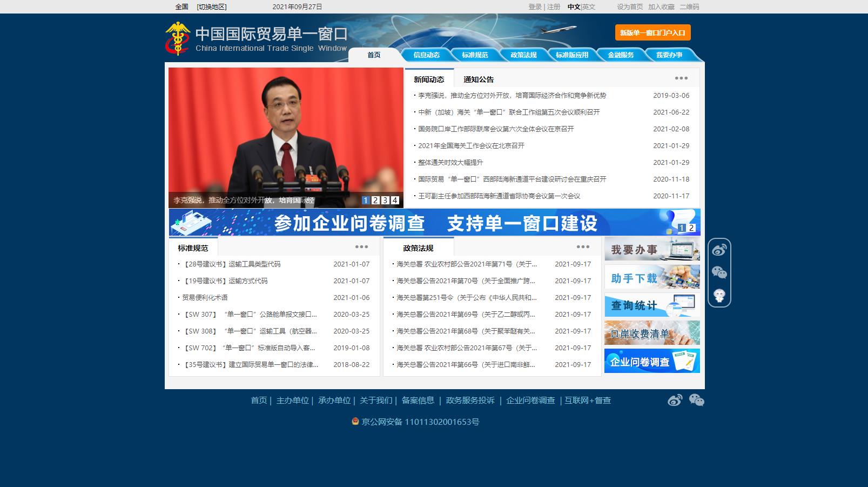868x487 pixels.
Task: Click the WeChat icon in the page footer
Action: point(697,401)
